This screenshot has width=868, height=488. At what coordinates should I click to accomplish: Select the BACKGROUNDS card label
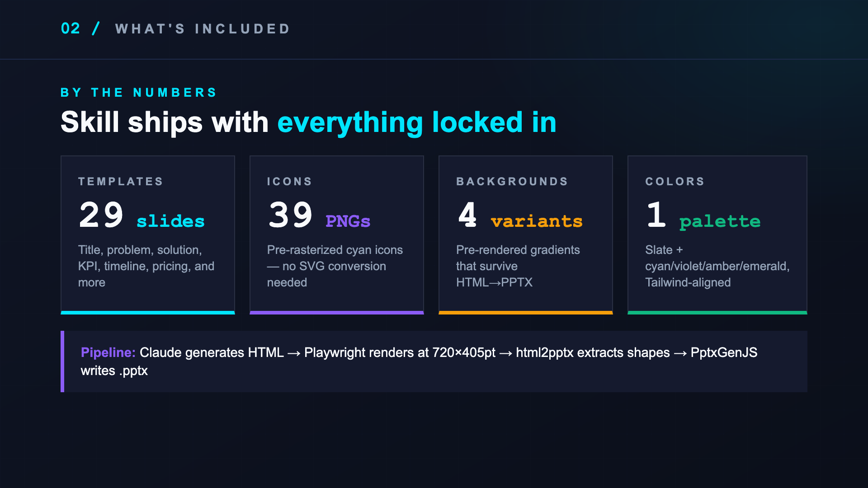pos(512,182)
